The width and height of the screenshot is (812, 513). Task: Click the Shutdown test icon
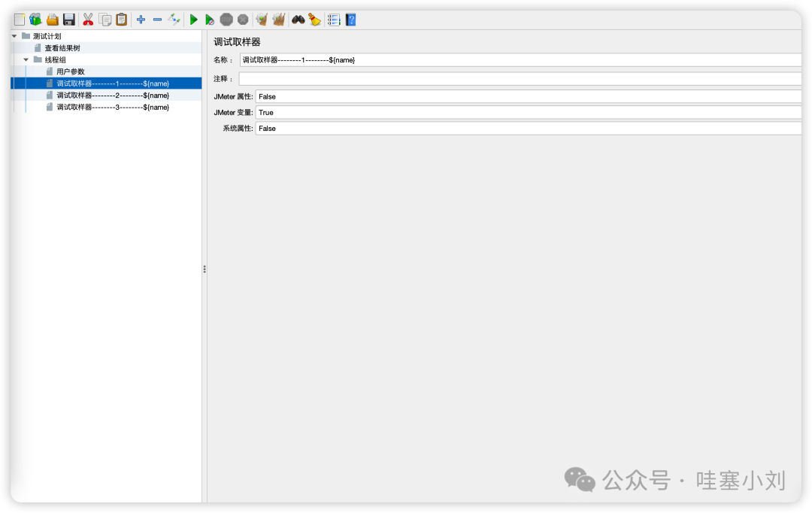(243, 20)
